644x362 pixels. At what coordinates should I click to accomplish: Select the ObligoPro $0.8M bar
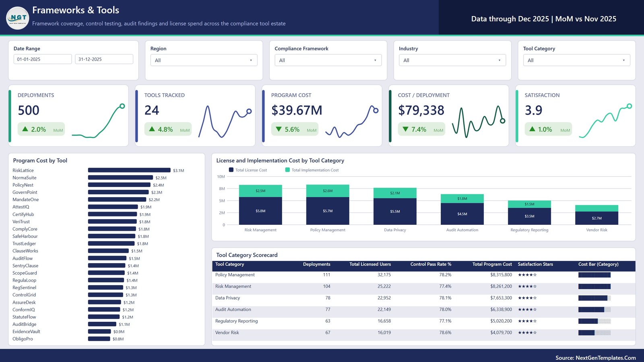point(99,339)
